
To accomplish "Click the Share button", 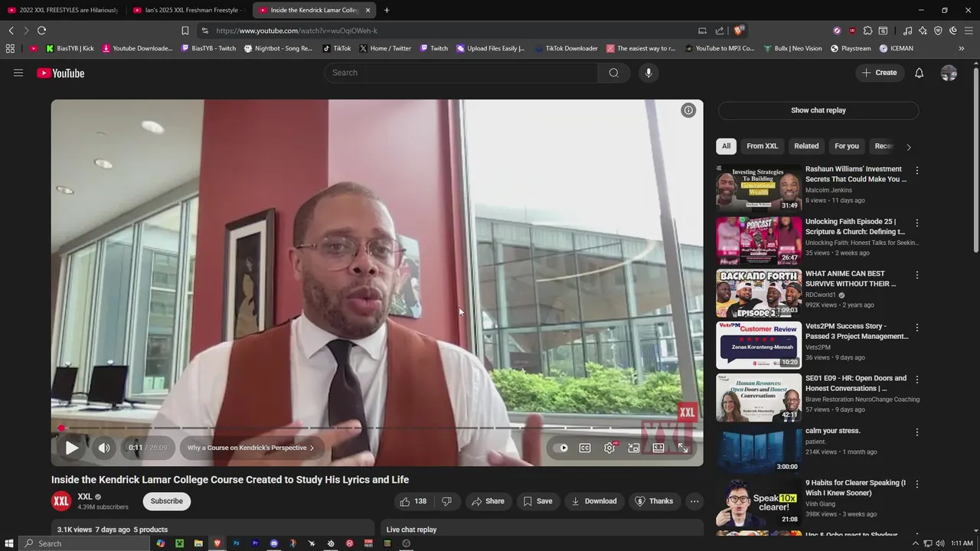I will pos(488,501).
